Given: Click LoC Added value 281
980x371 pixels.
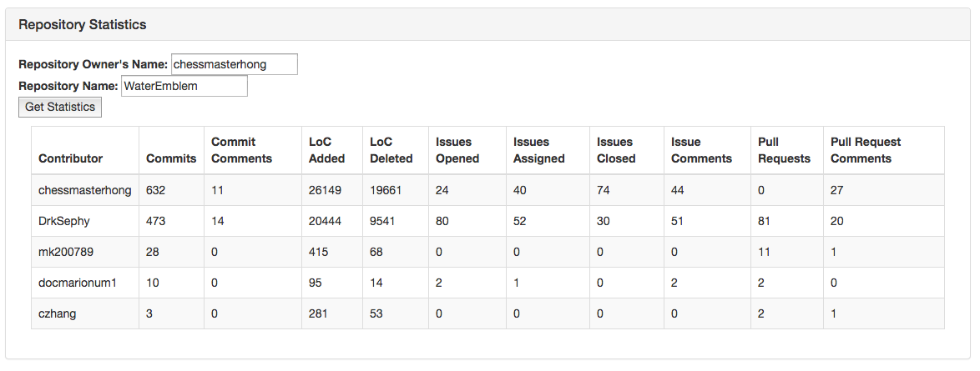Looking at the screenshot, I should (x=318, y=314).
